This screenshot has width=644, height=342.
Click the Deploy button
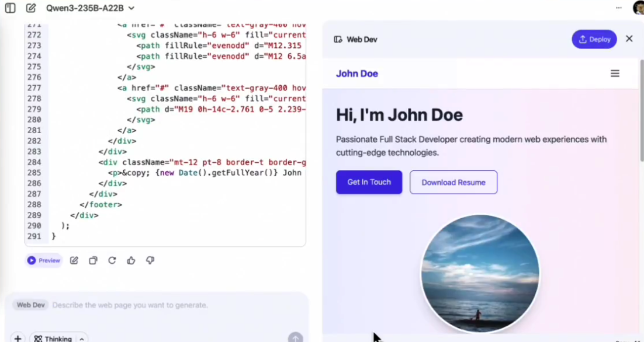(x=594, y=39)
